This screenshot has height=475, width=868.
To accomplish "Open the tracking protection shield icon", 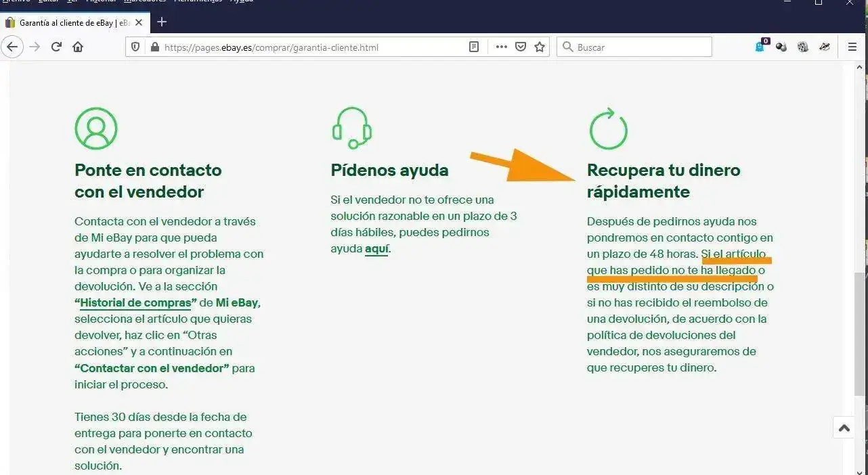I will [135, 47].
